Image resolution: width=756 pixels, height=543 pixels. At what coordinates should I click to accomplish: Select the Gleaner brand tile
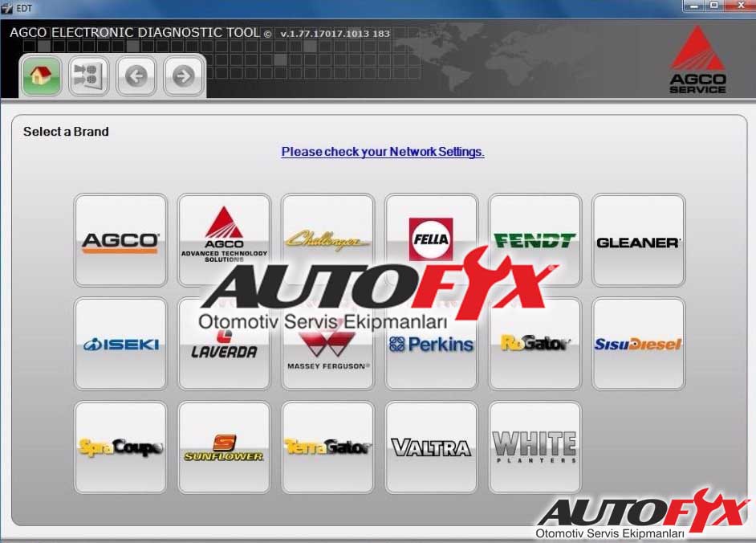pos(638,240)
